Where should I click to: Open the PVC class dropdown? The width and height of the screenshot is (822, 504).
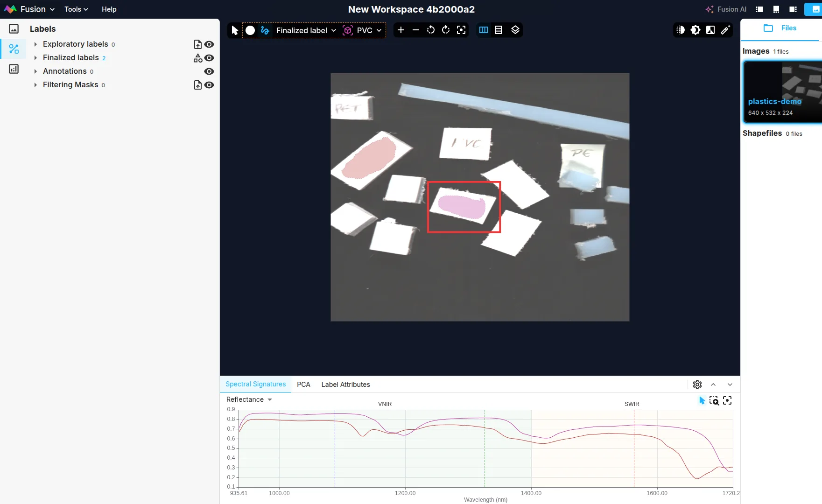click(x=364, y=30)
